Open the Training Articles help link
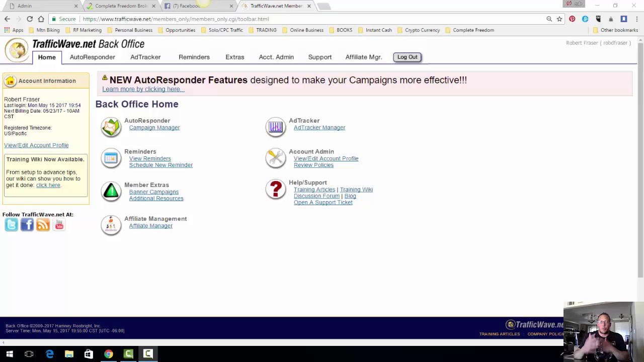 click(314, 190)
